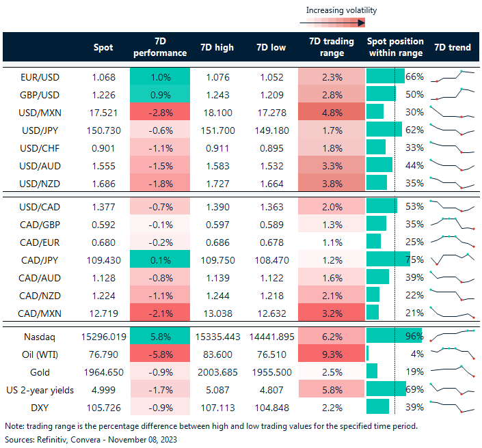Select the USD/CAD spot value 1.377
Screen dimensions: 482x448
(103, 206)
